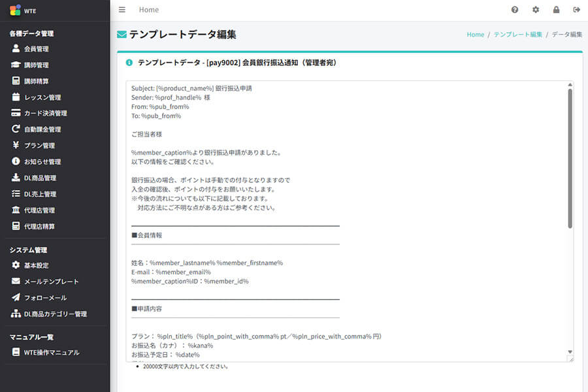
Task: Open the 会員管理 member management icon
Action: (16, 48)
